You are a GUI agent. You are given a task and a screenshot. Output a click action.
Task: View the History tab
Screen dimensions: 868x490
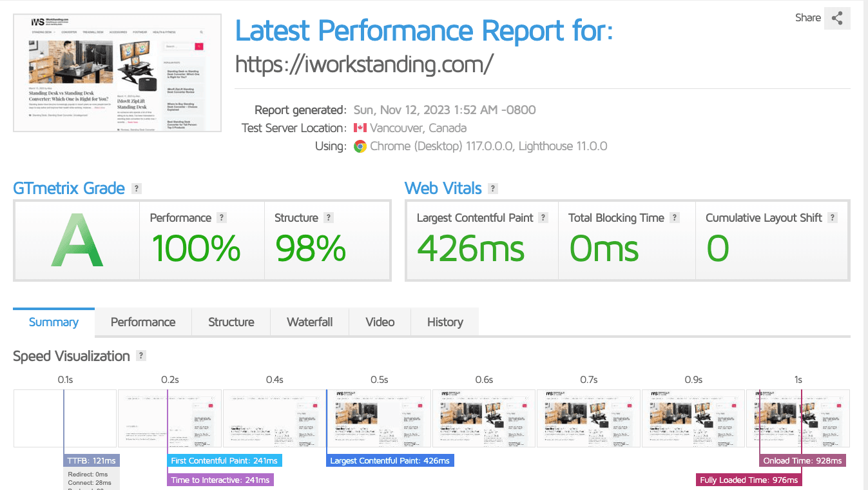click(445, 322)
